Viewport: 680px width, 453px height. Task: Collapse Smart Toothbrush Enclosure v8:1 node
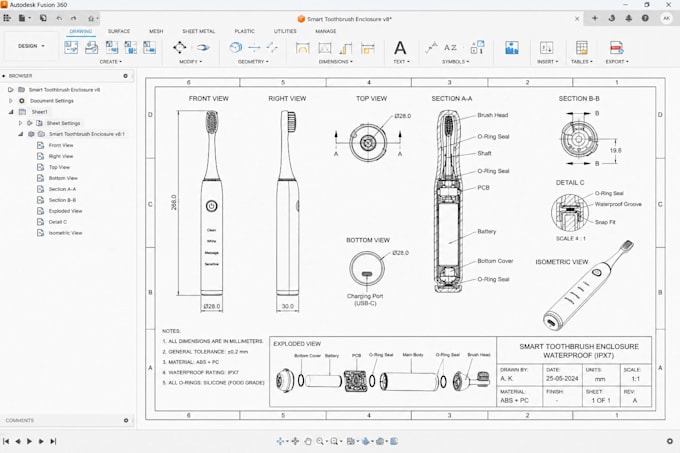[20, 134]
